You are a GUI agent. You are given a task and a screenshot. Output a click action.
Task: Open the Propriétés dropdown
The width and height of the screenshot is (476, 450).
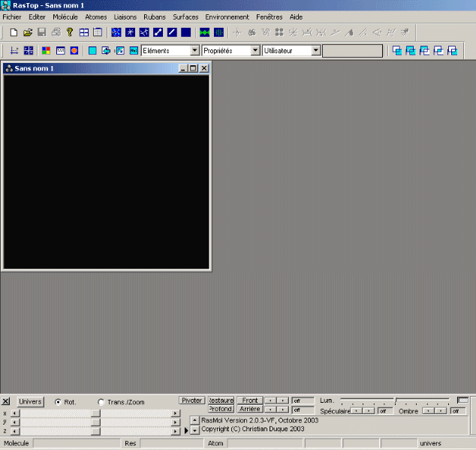pyautogui.click(x=255, y=51)
